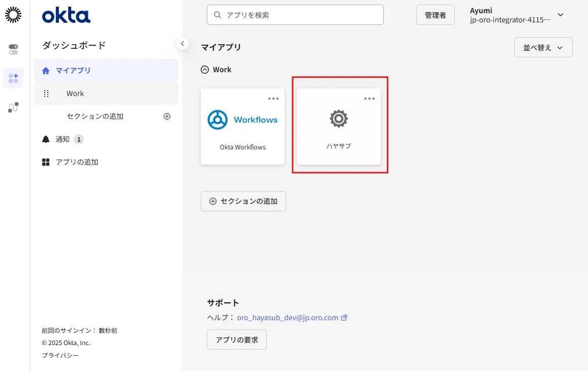This screenshot has height=371, width=588.
Task: Click the plus circle icon in sidebar
Action: [167, 116]
